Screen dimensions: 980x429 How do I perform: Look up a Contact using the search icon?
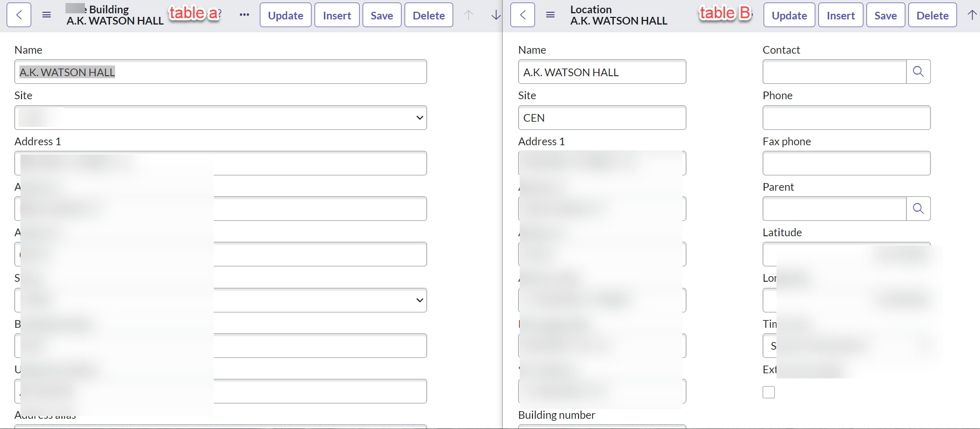[x=919, y=72]
